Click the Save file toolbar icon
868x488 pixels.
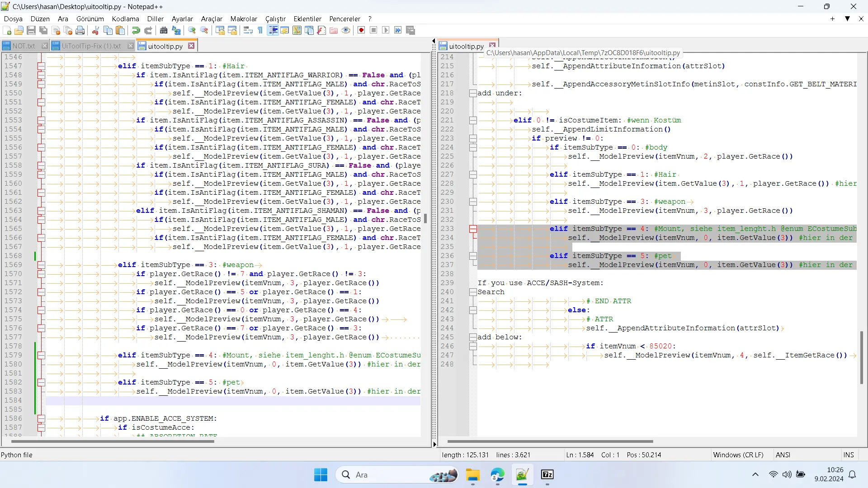tap(31, 30)
